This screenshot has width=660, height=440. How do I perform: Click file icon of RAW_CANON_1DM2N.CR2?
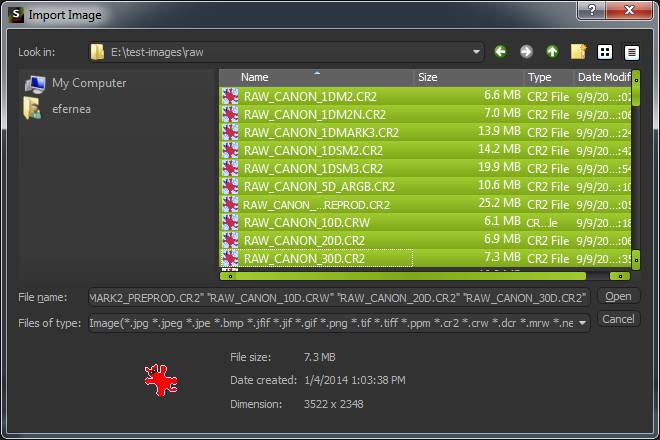pos(230,115)
